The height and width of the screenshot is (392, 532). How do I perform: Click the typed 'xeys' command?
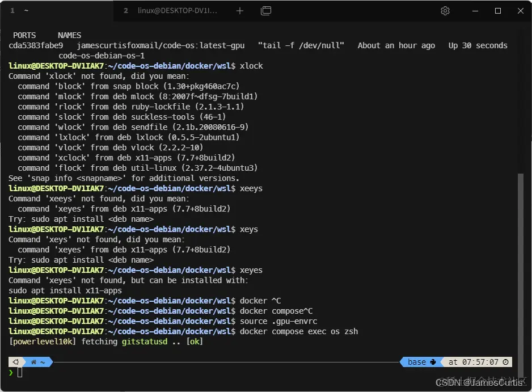coord(248,229)
